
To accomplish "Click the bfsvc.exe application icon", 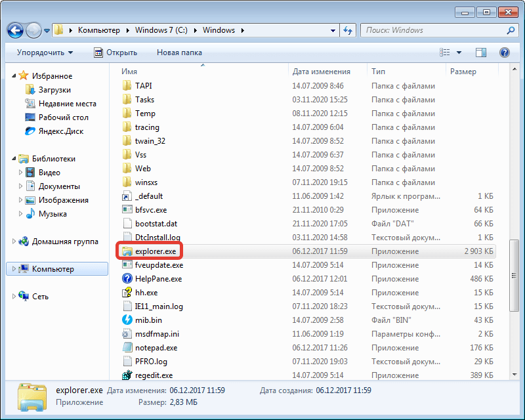I will [127, 209].
